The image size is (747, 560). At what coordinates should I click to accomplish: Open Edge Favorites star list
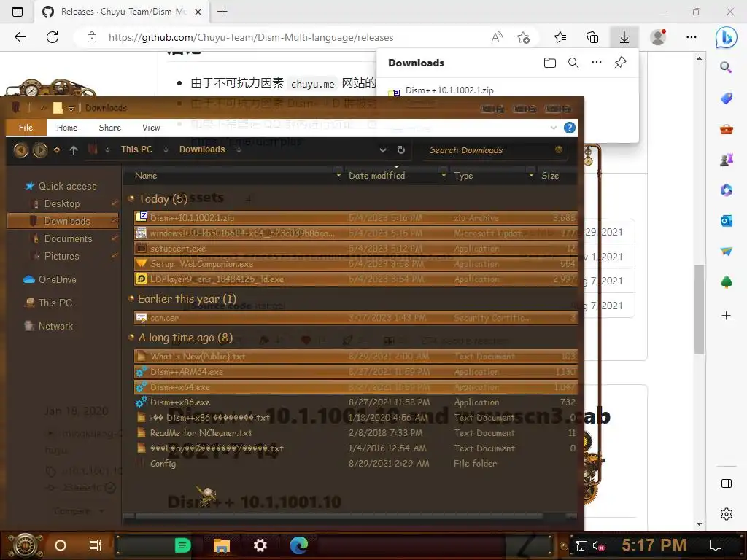(x=560, y=37)
